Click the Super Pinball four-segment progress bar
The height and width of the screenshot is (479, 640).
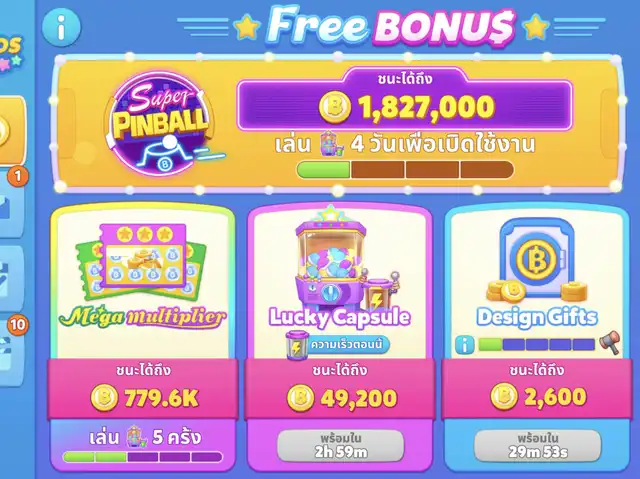click(x=405, y=170)
